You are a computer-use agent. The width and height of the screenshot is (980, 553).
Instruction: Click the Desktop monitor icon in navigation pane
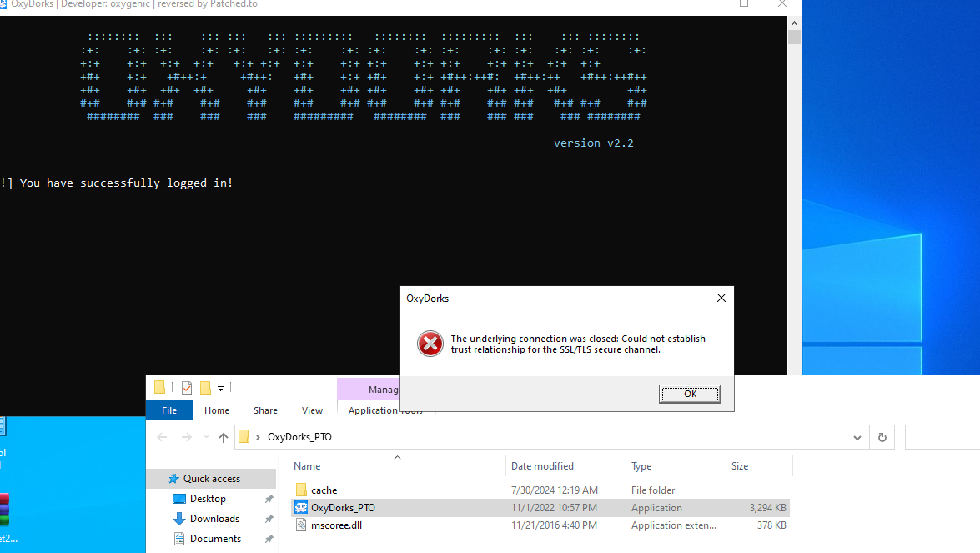178,499
